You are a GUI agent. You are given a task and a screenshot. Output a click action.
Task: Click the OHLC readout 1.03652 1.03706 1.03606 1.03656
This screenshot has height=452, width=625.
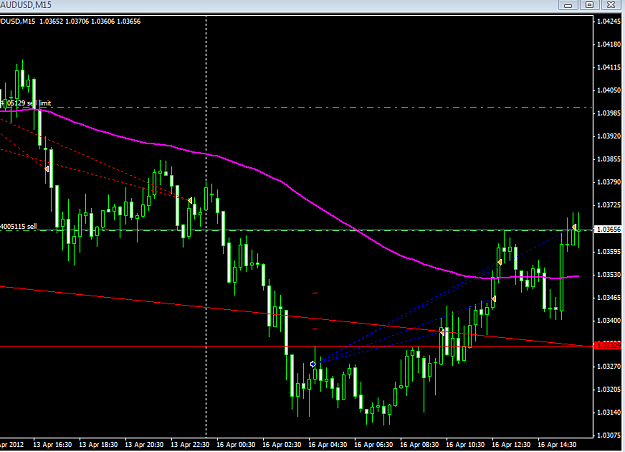(x=90, y=22)
